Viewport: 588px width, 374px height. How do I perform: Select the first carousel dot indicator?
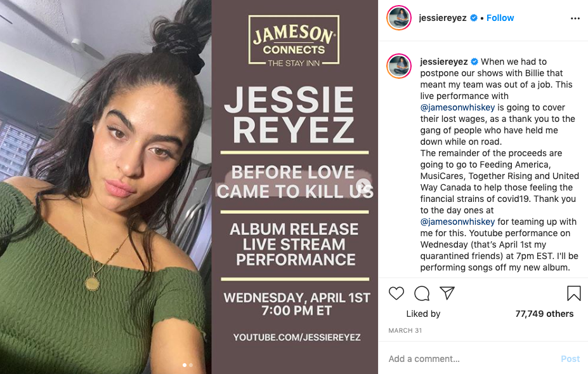click(184, 365)
